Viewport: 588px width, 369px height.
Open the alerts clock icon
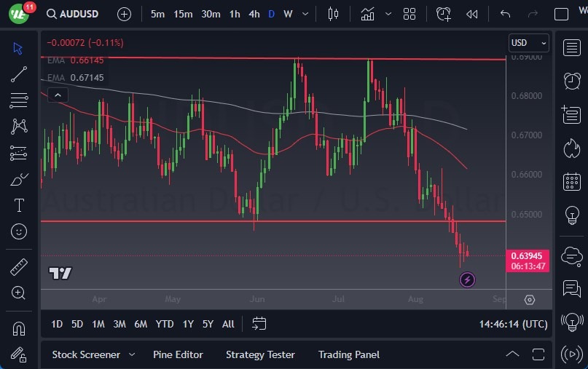coord(572,81)
